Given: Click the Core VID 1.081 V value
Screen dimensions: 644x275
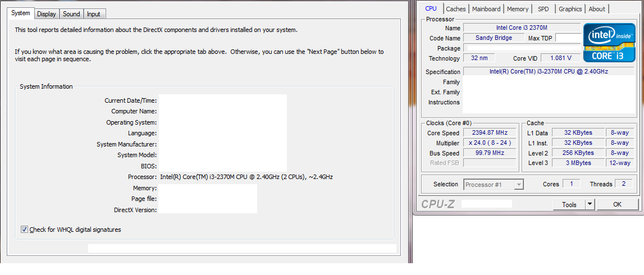Looking at the screenshot, I should click(x=560, y=58).
